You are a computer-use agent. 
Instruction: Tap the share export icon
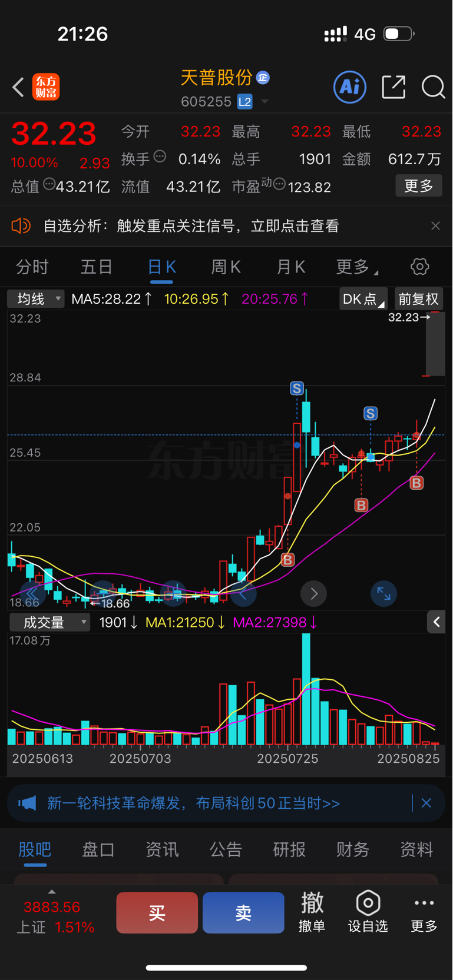click(x=394, y=87)
